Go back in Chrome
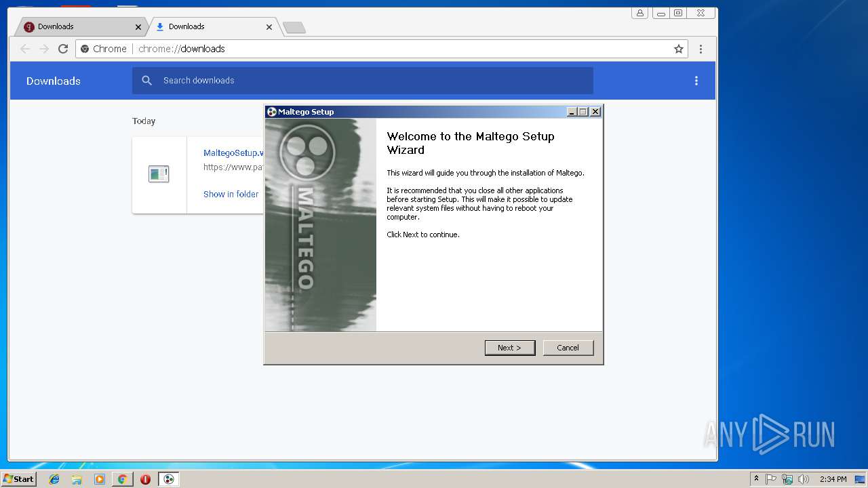This screenshot has height=488, width=868. 25,49
